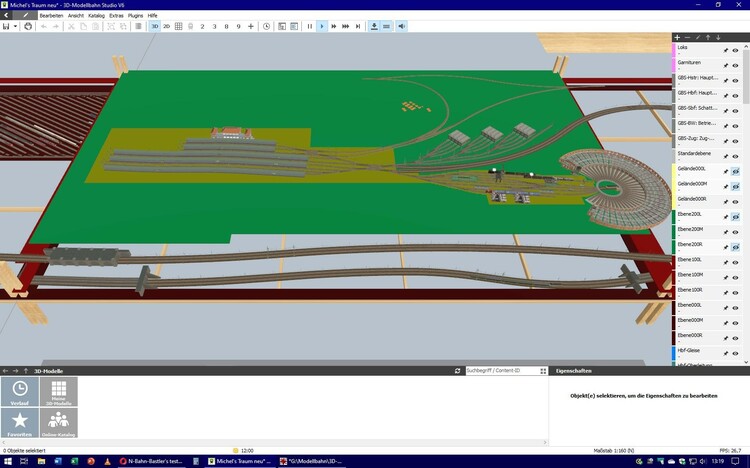Open the Bearbeiten menu
Screen dimensions: 750x468
click(x=51, y=16)
